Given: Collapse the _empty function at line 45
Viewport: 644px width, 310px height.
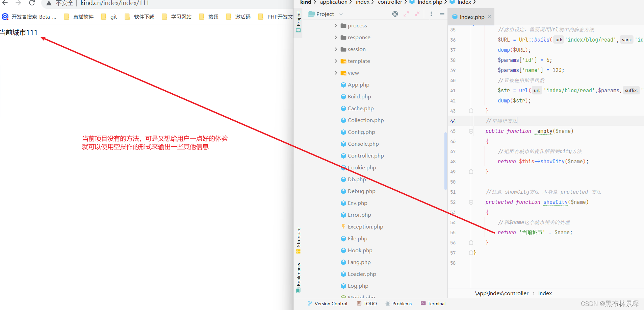Looking at the screenshot, I should point(471,131).
